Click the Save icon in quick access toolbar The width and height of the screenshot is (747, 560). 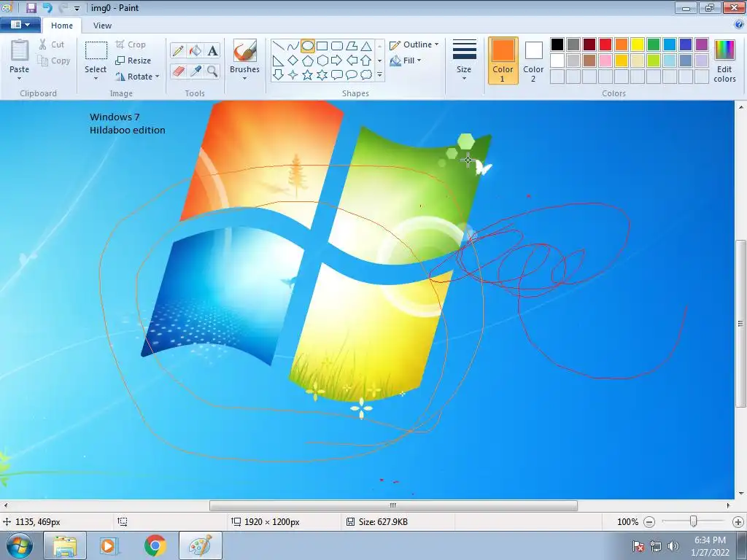[x=31, y=7]
